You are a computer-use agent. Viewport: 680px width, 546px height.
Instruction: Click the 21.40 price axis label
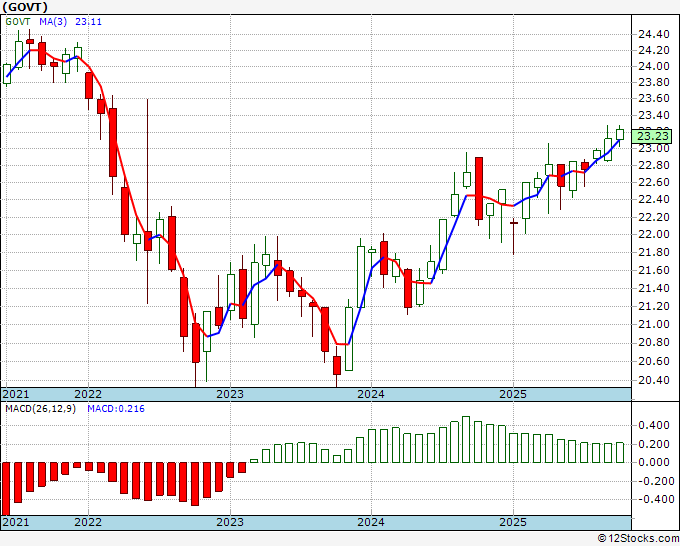click(654, 288)
